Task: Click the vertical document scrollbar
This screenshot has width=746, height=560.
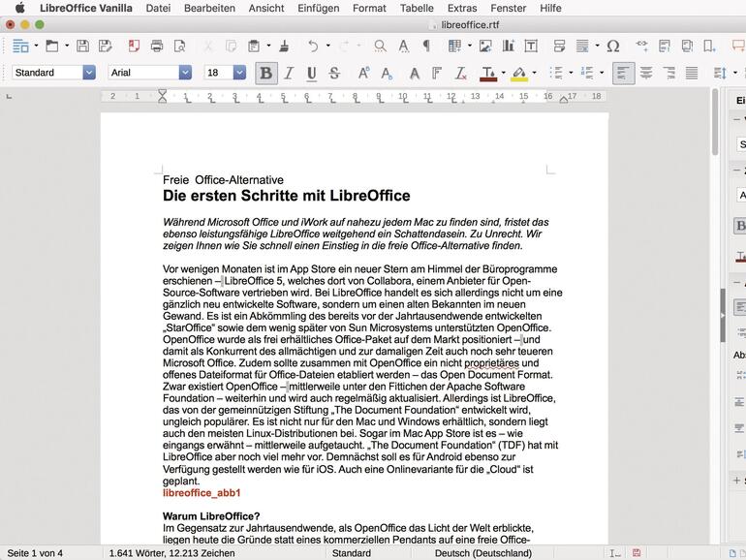Action: click(x=715, y=121)
